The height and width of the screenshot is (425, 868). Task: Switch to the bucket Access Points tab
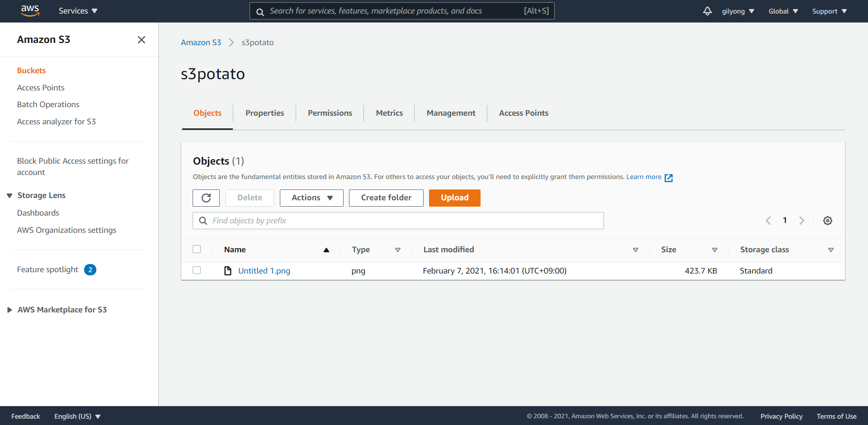(x=524, y=113)
